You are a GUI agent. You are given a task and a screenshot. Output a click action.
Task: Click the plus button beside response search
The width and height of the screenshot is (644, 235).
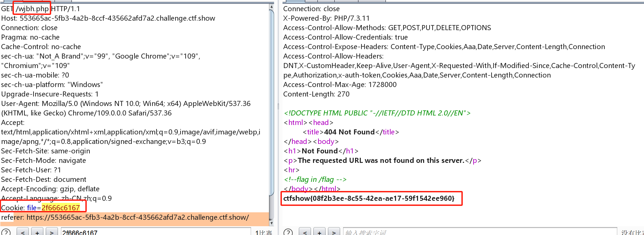click(x=319, y=232)
